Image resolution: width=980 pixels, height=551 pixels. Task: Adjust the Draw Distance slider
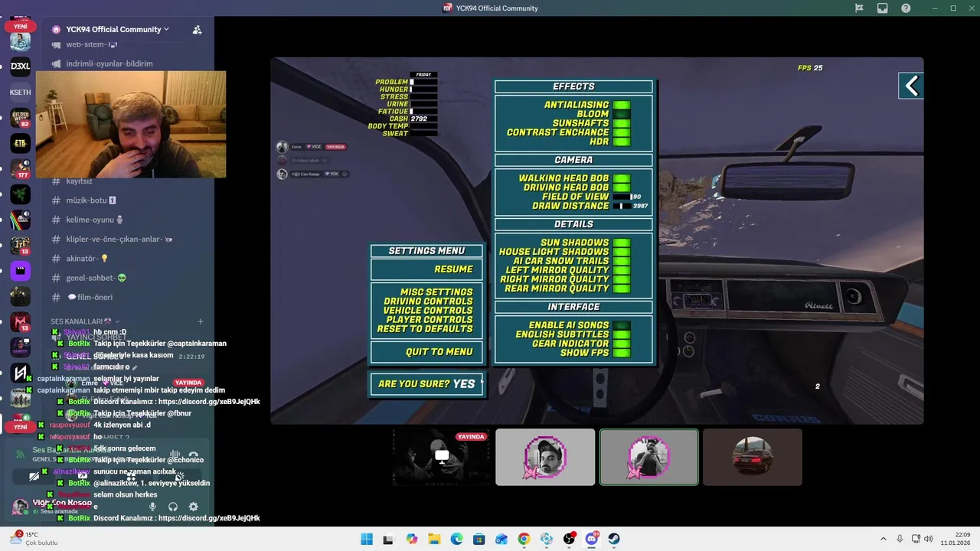coord(621,206)
